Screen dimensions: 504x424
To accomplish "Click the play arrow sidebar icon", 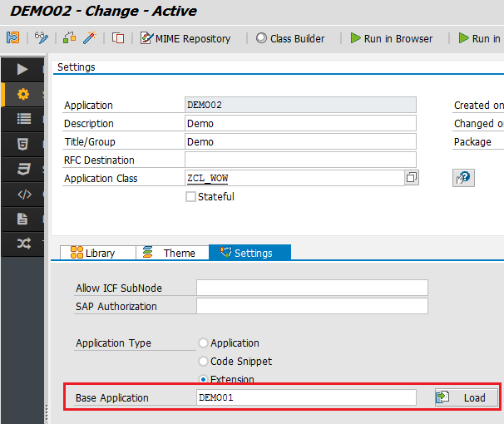I will (22, 69).
